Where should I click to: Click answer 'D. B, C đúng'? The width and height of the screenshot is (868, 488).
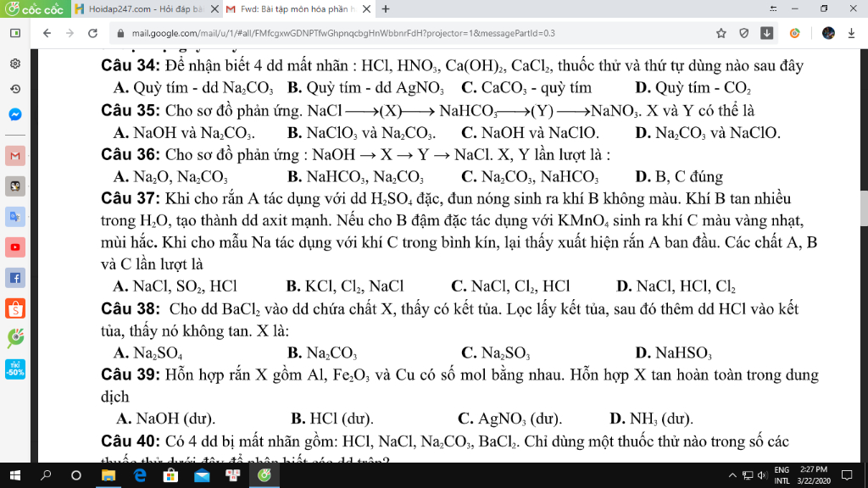679,176
